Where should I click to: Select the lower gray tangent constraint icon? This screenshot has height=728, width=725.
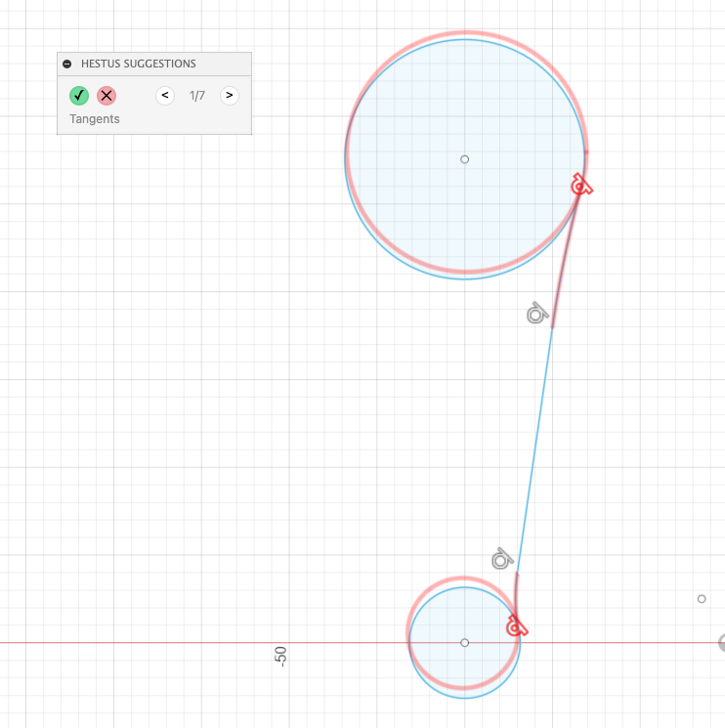[x=501, y=559]
